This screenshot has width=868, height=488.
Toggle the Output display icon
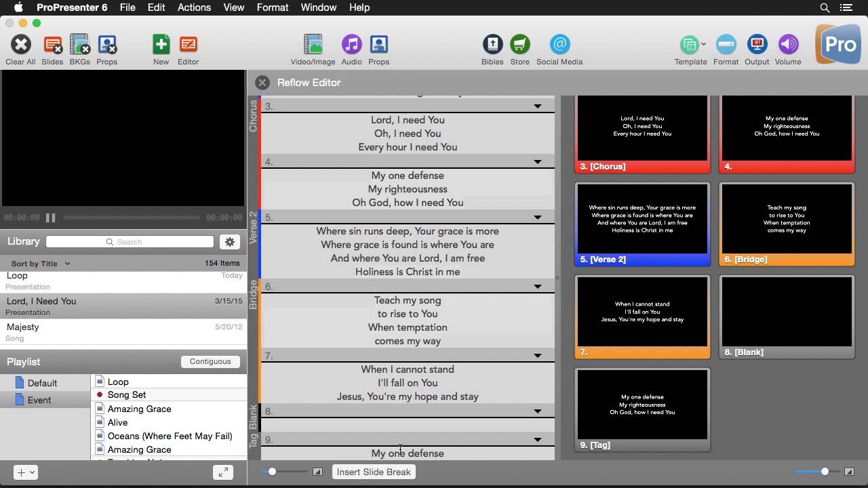757,45
